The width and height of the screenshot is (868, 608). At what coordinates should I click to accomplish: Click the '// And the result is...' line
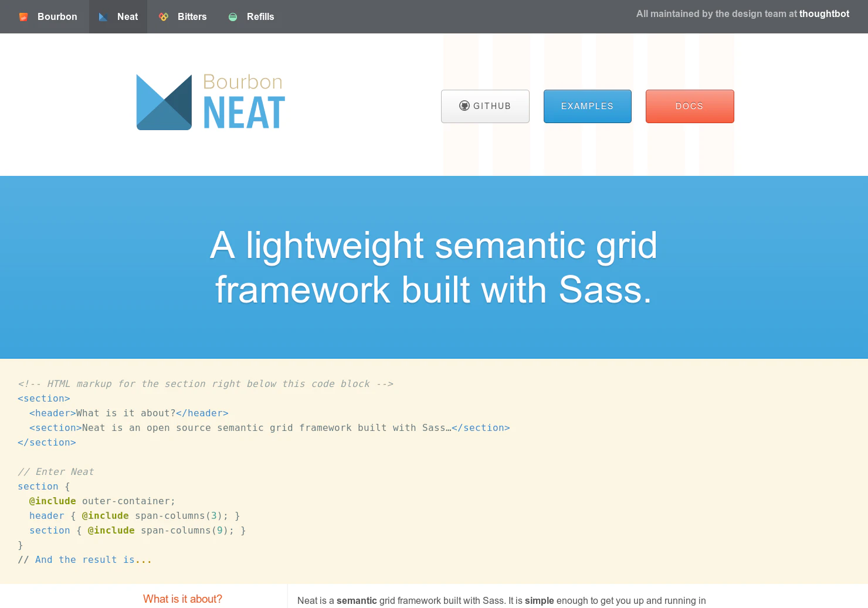[x=85, y=559]
